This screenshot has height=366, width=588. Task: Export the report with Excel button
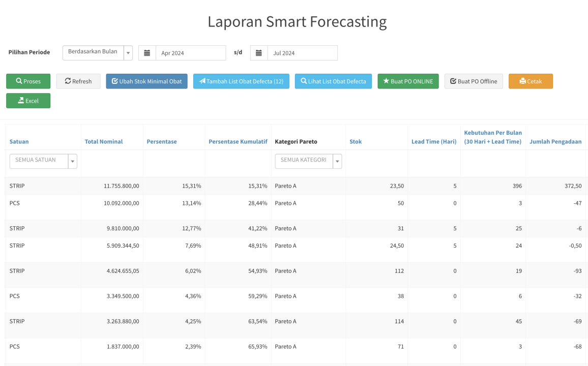(28, 101)
